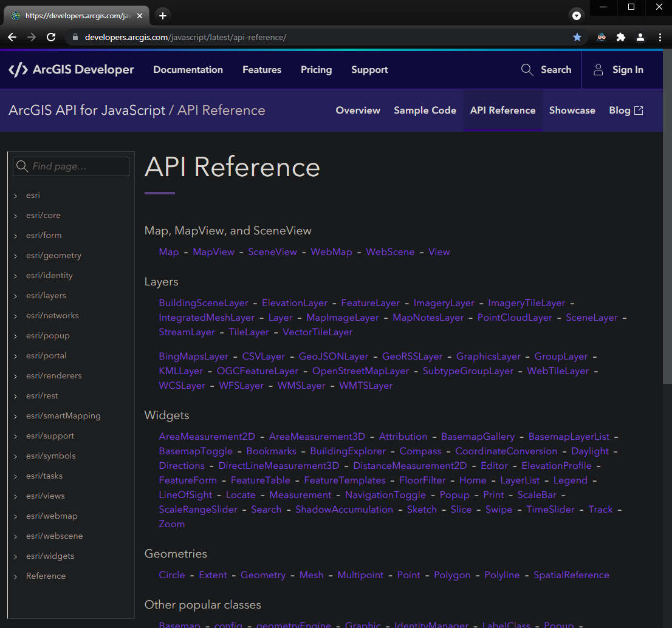672x628 pixels.
Task: Expand the esri/geometry tree node
Action: click(x=15, y=256)
